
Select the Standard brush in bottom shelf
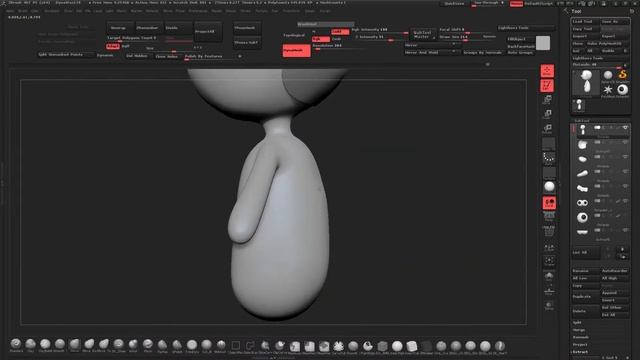16,344
